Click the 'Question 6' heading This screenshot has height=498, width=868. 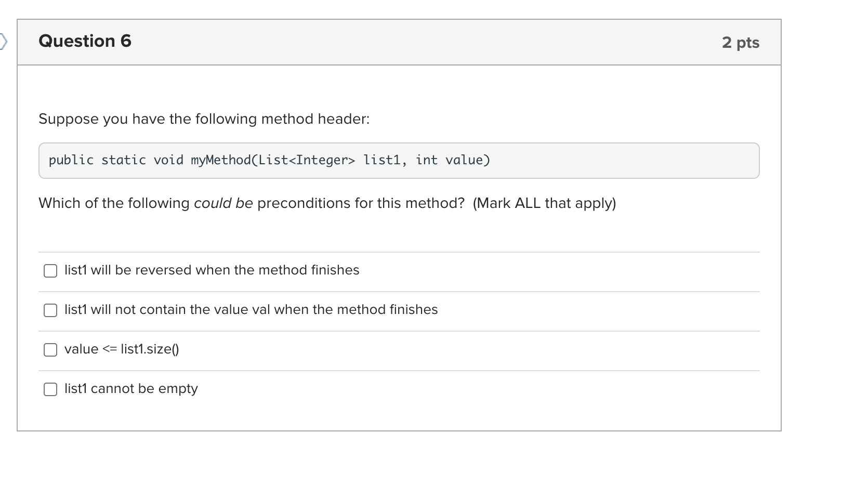[x=85, y=41]
